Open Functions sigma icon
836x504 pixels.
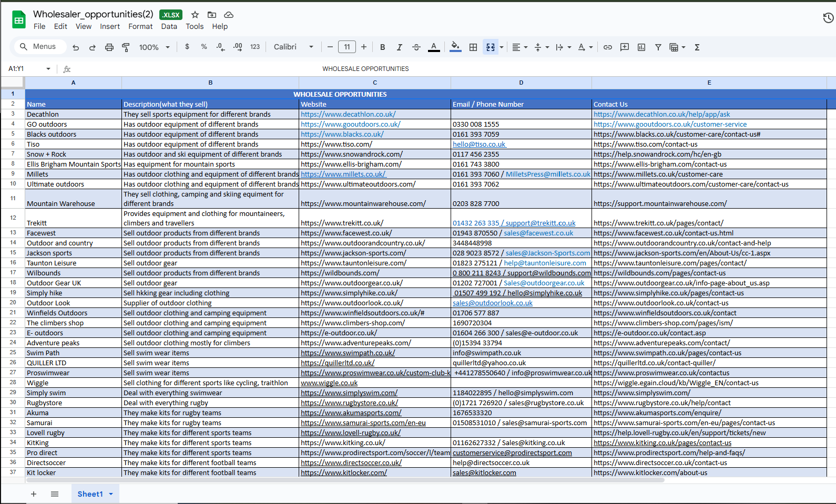(x=697, y=47)
